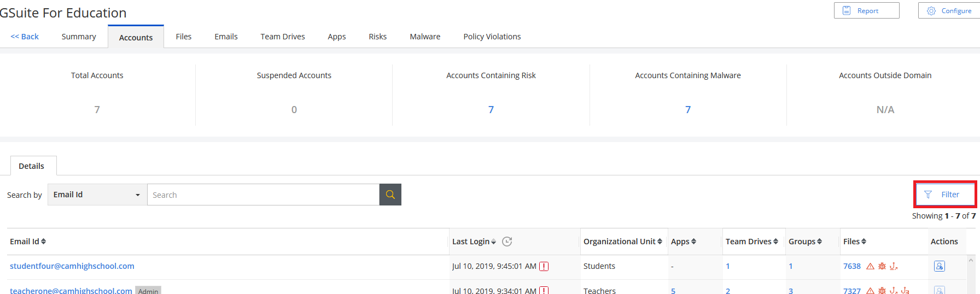Click the Filter funnel icon

point(928,195)
